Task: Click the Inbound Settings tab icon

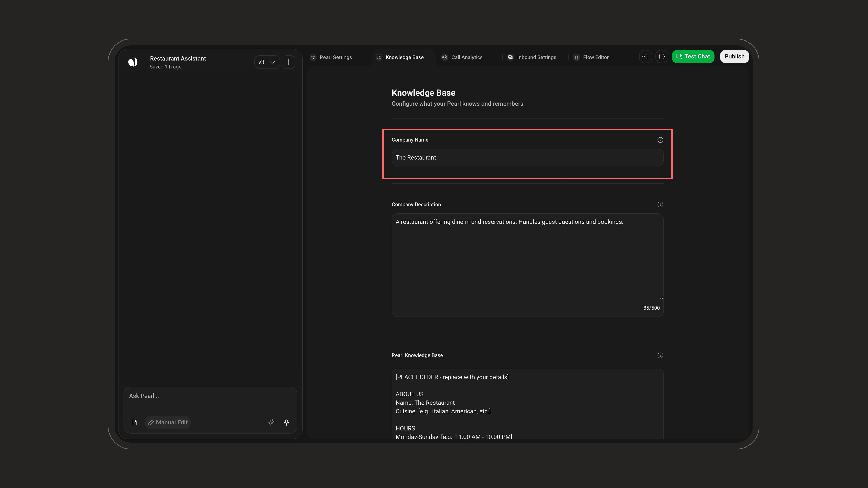Action: coord(510,57)
